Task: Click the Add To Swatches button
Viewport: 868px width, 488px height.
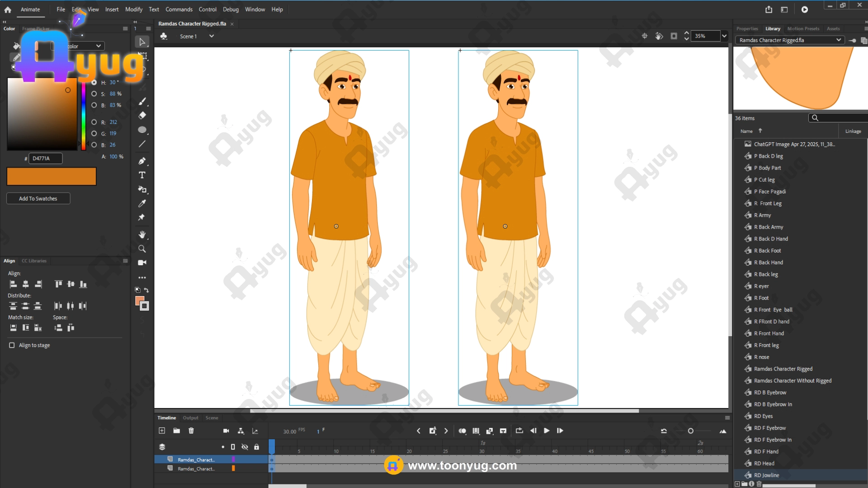Action: (38, 198)
